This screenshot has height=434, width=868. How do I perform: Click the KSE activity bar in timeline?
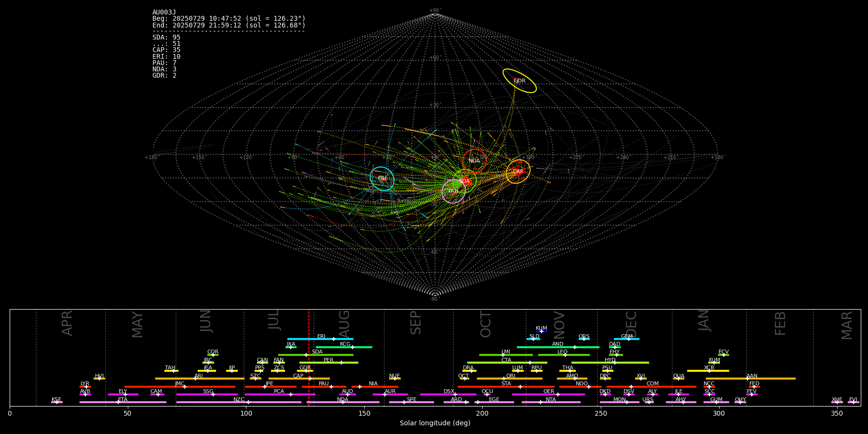coord(57,402)
